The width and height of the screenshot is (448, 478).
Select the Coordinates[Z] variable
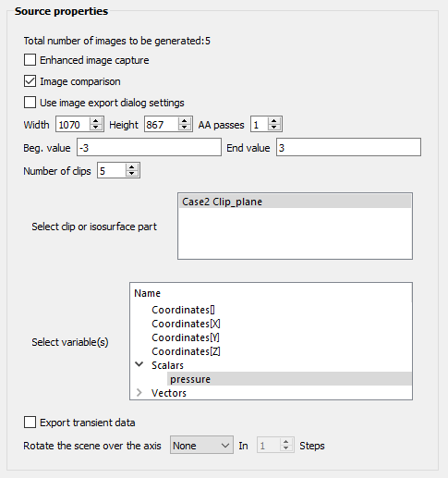coord(186,351)
